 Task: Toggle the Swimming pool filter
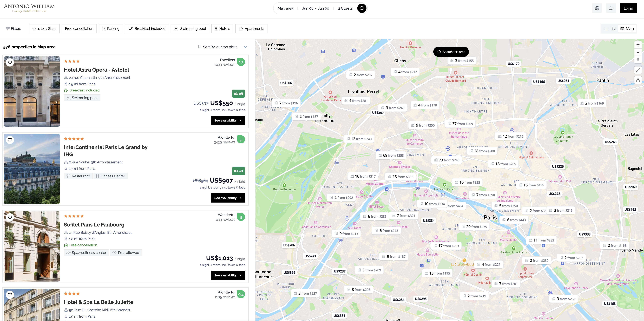190,29
